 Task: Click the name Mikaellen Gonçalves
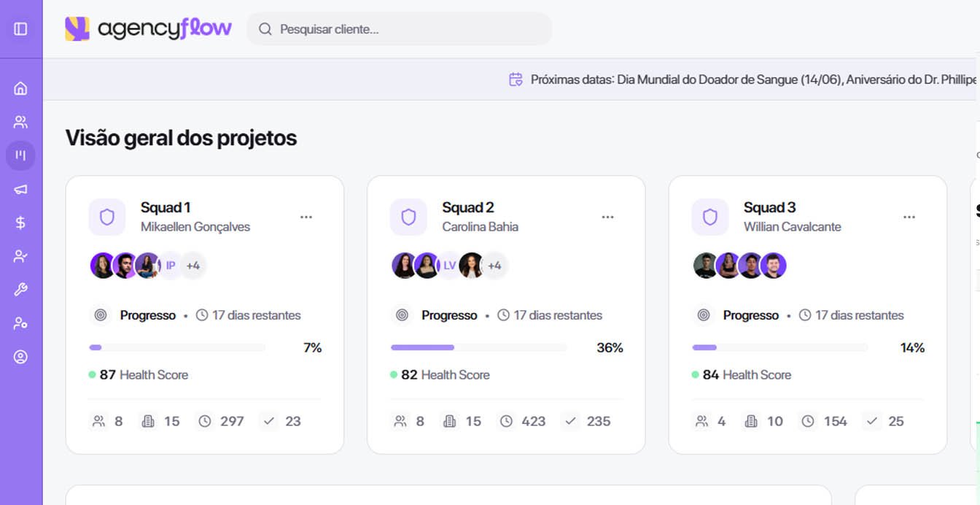click(195, 227)
